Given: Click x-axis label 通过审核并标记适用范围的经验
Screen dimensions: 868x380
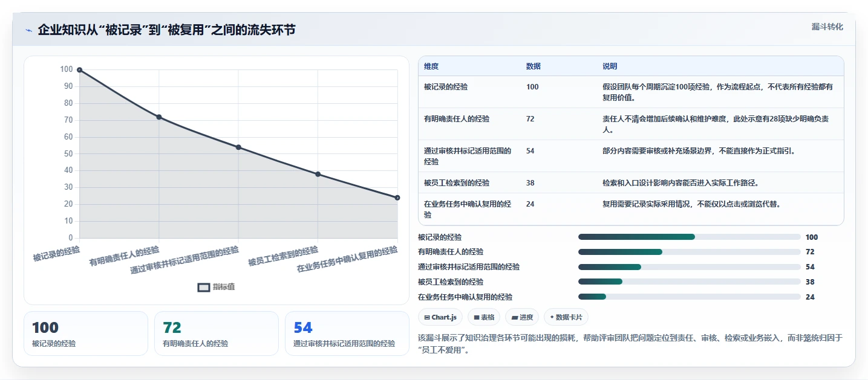Looking at the screenshot, I should point(184,260).
